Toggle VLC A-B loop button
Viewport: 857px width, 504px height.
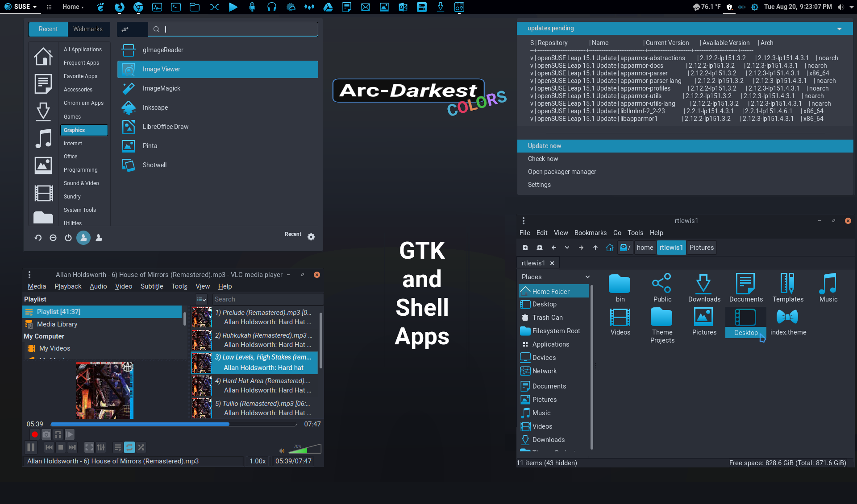pyautogui.click(x=58, y=434)
